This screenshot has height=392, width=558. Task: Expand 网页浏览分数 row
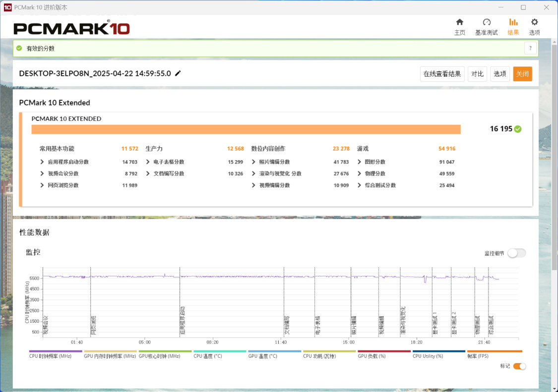(x=42, y=185)
